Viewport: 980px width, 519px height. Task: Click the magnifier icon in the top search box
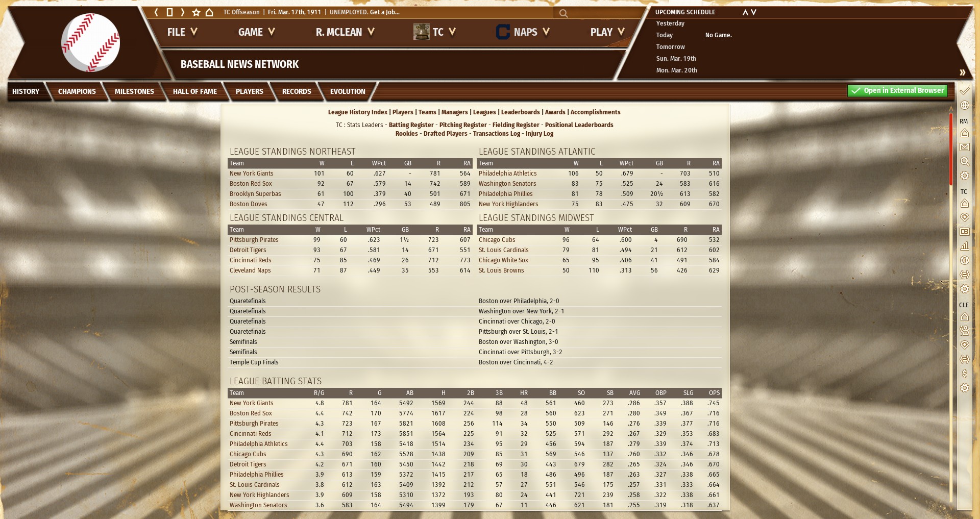(563, 13)
